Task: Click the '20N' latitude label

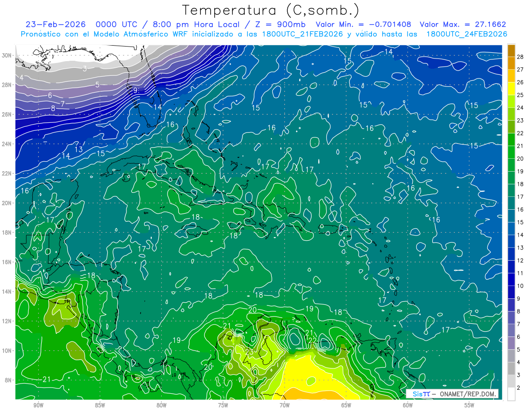Action: point(7,203)
